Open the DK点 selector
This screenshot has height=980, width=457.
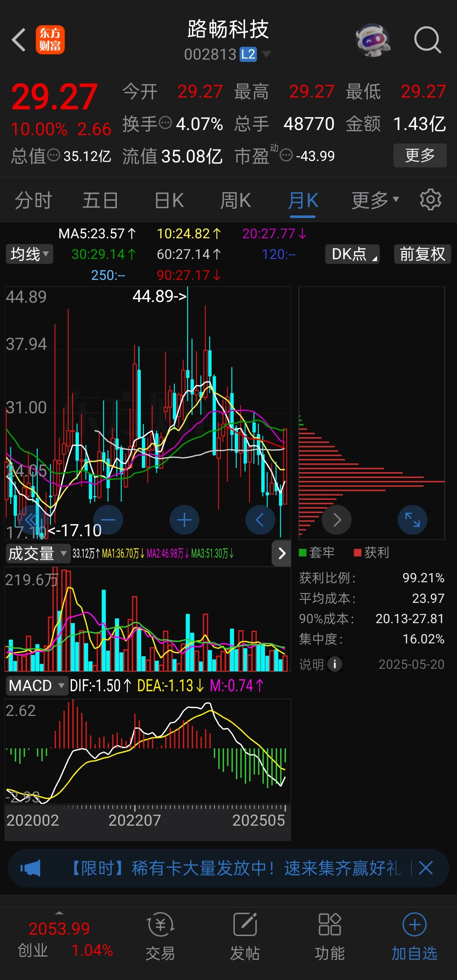(352, 254)
